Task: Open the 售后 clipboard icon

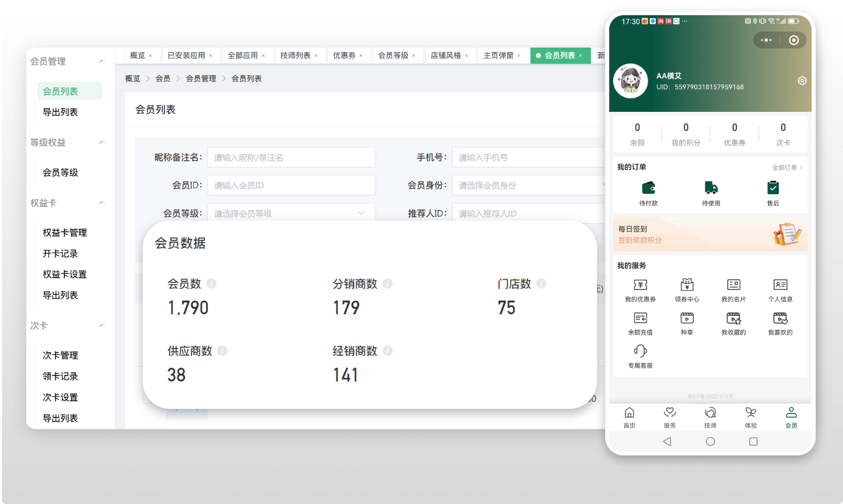Action: 773,188
